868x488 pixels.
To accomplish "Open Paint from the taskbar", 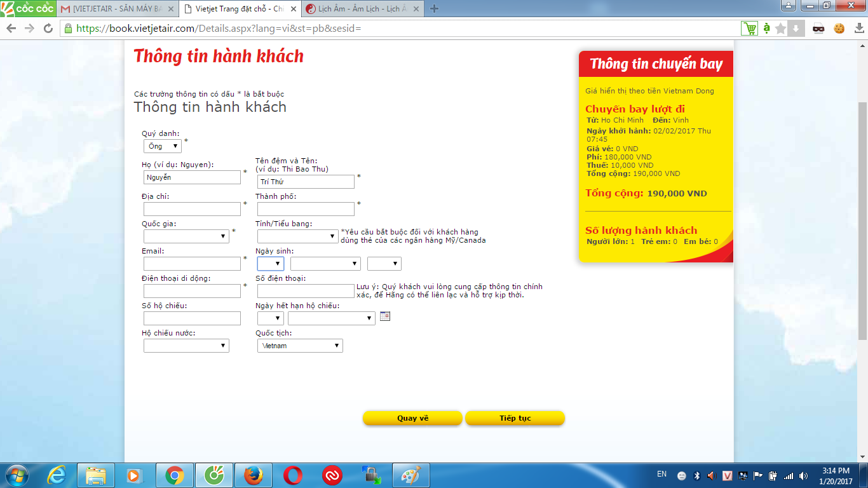I will click(411, 475).
